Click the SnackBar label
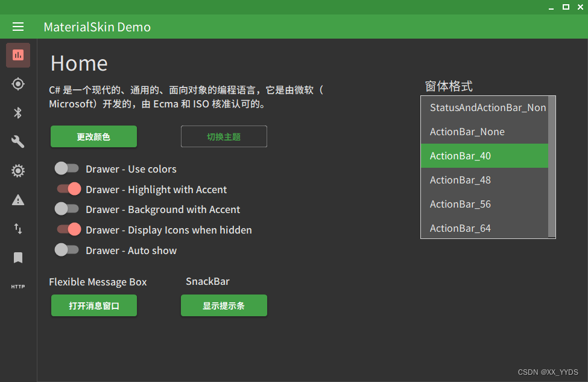This screenshot has width=588, height=382. tap(207, 281)
